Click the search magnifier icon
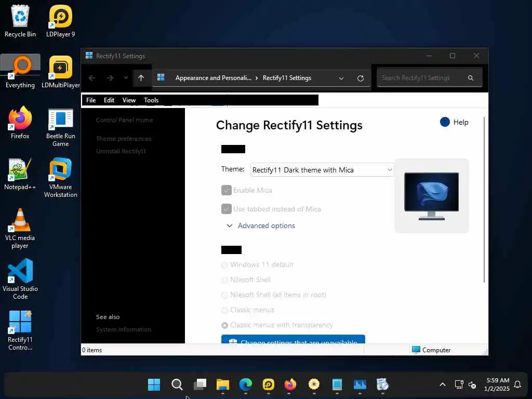Image resolution: width=532 pixels, height=399 pixels. (x=471, y=78)
